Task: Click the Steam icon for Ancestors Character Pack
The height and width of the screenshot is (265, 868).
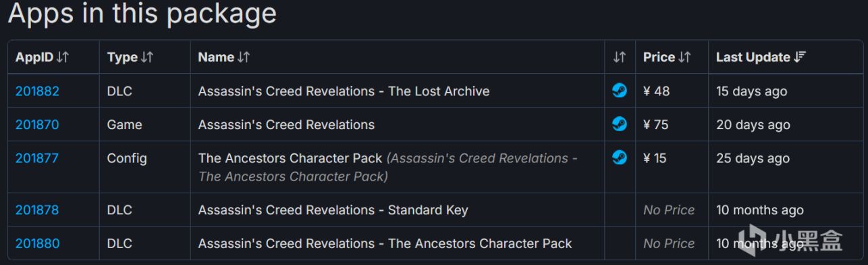Action: (620, 158)
